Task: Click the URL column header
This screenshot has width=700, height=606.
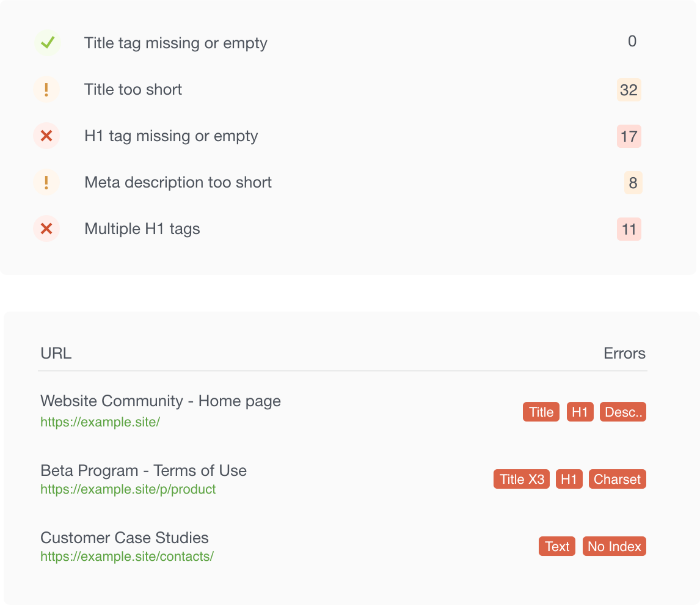Action: [56, 354]
